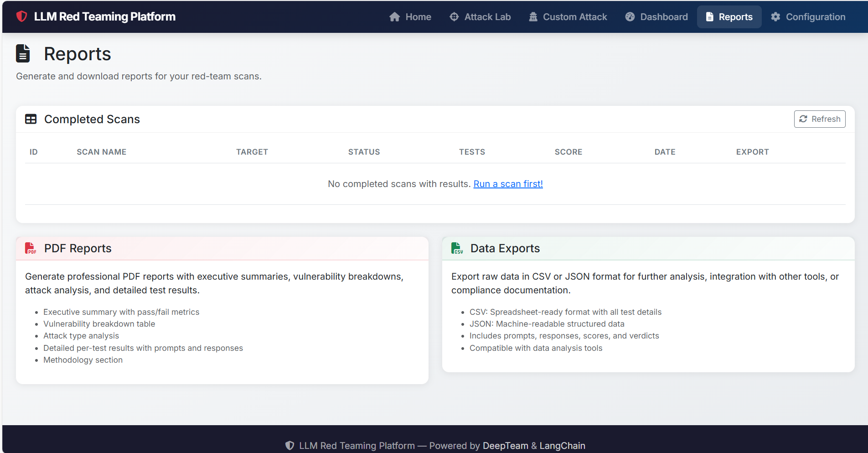
Task: Click the TARGET column header
Action: pyautogui.click(x=252, y=152)
